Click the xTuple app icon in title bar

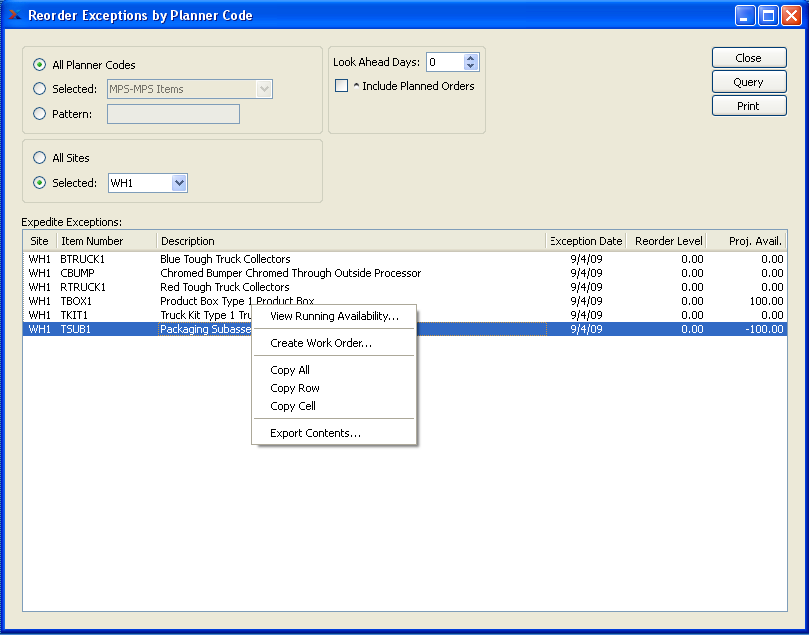point(14,15)
